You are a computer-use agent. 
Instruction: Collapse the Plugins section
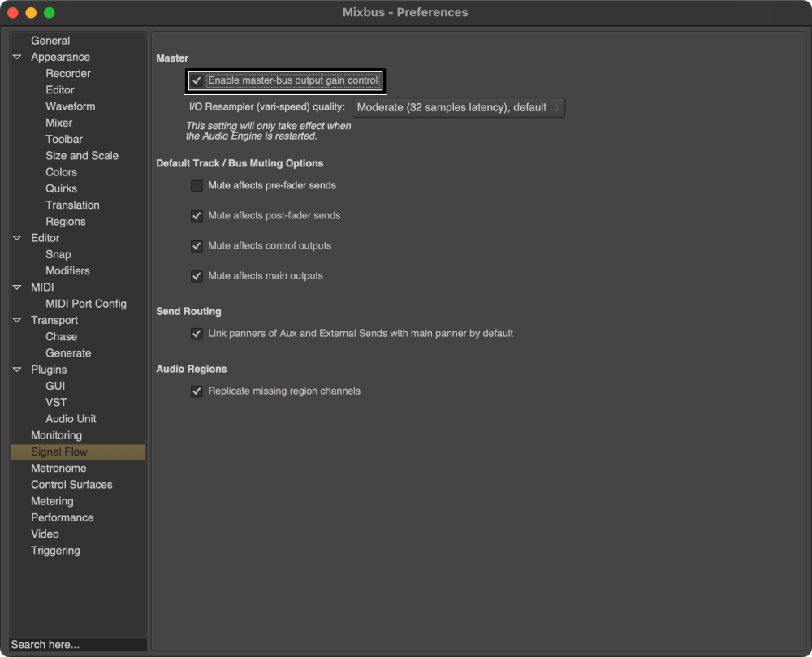17,369
